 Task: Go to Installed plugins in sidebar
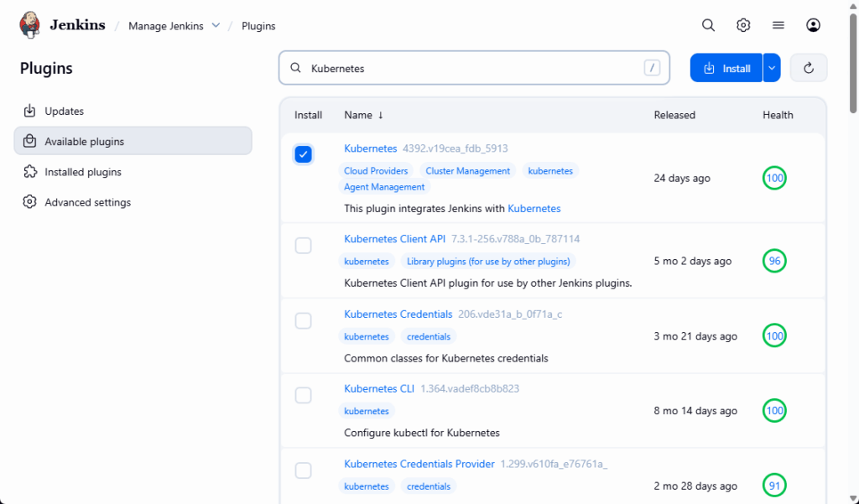pos(83,172)
